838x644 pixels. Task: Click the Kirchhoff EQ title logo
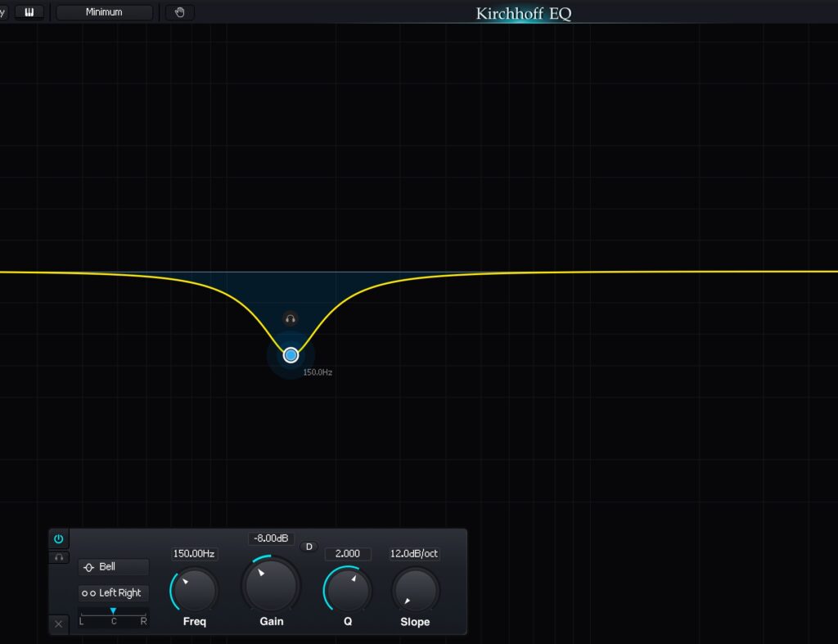[524, 13]
